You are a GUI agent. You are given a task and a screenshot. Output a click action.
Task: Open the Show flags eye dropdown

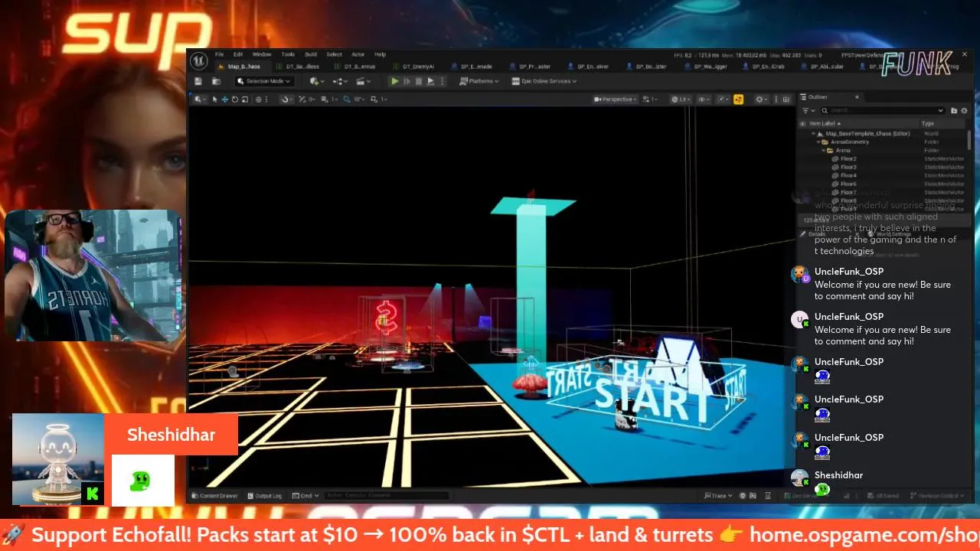pos(703,99)
